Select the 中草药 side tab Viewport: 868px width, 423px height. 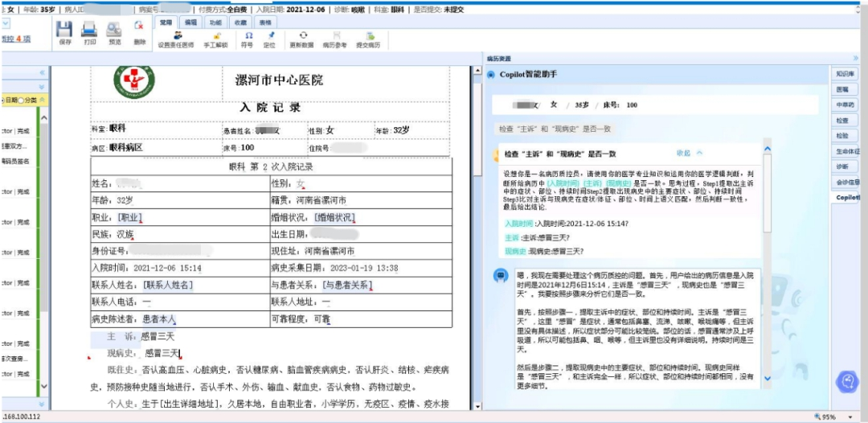(x=845, y=105)
